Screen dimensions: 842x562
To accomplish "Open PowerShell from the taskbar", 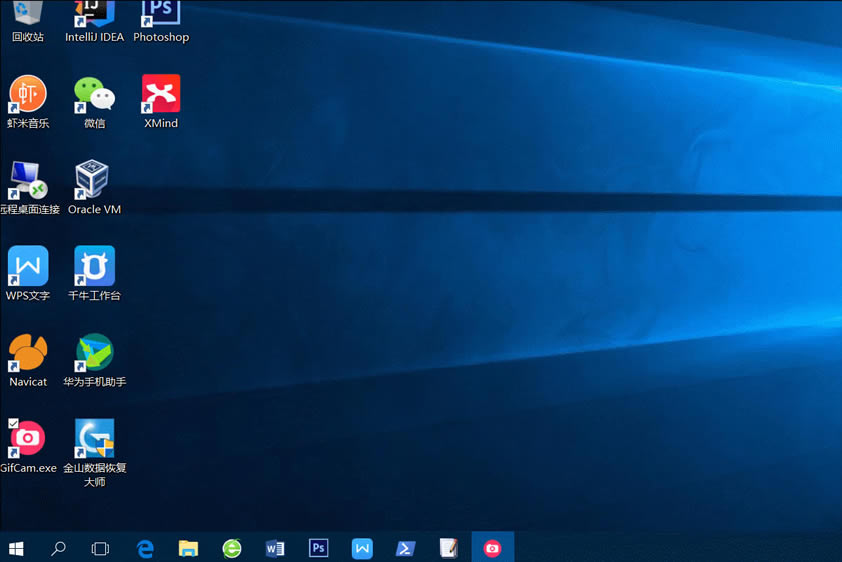I will (405, 548).
